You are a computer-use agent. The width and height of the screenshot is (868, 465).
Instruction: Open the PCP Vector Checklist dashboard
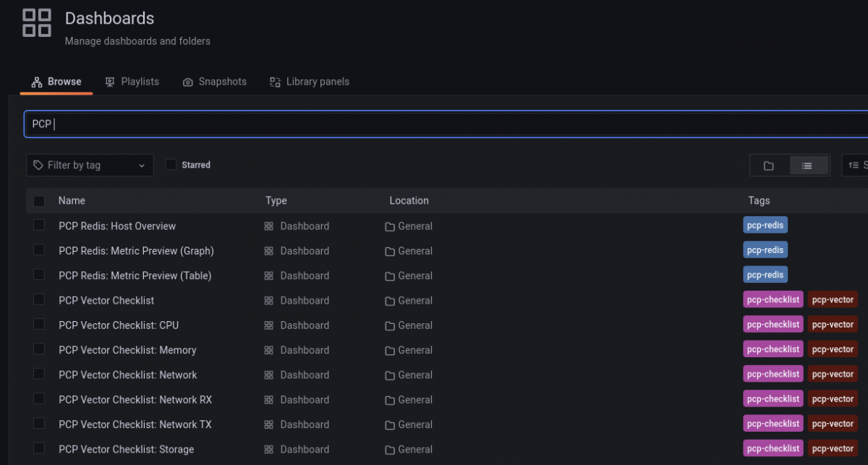click(x=106, y=299)
